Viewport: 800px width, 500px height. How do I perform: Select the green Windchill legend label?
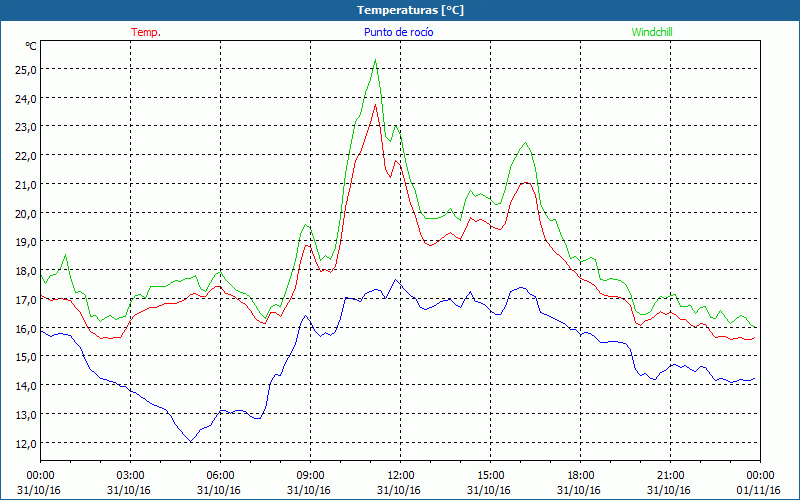point(652,32)
